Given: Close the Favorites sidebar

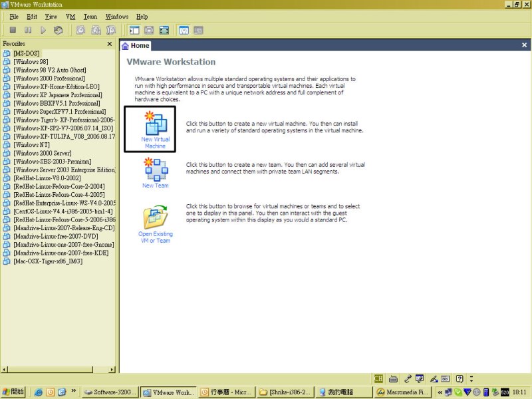Looking at the screenshot, I should (110, 44).
